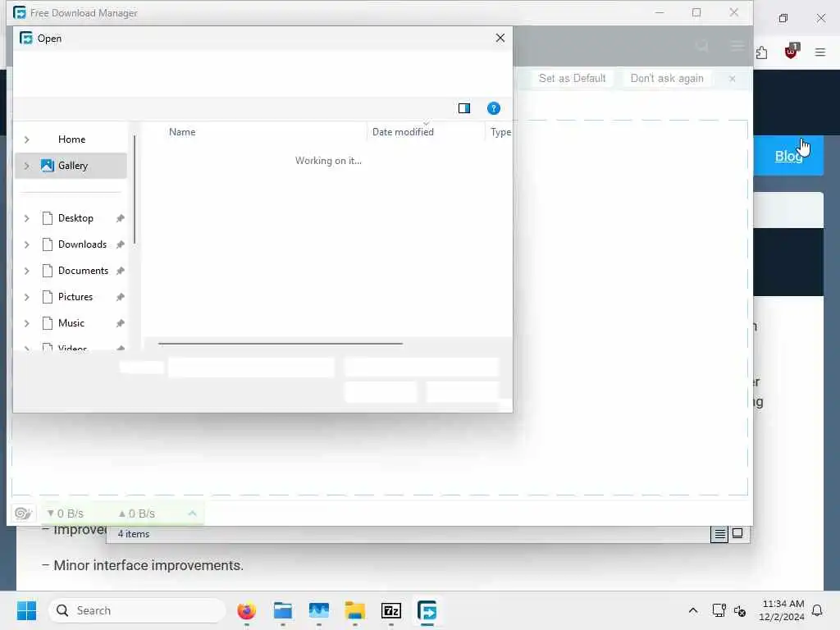Unpin Music via its pin icon
This screenshot has height=630, width=840.
[x=120, y=323]
